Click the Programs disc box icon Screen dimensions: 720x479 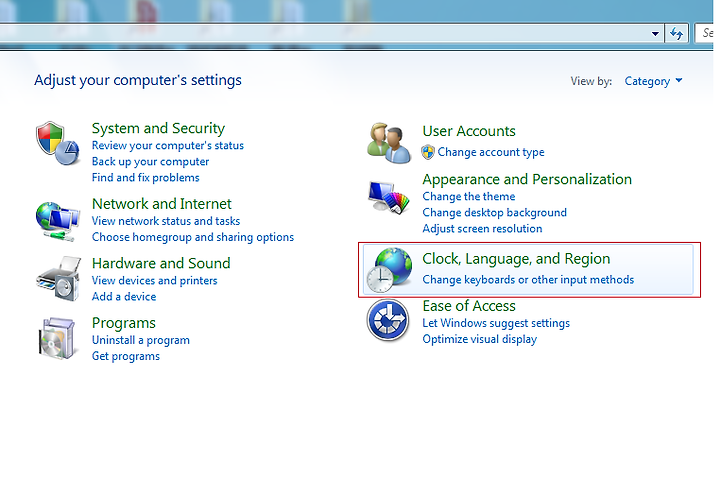(x=56, y=338)
